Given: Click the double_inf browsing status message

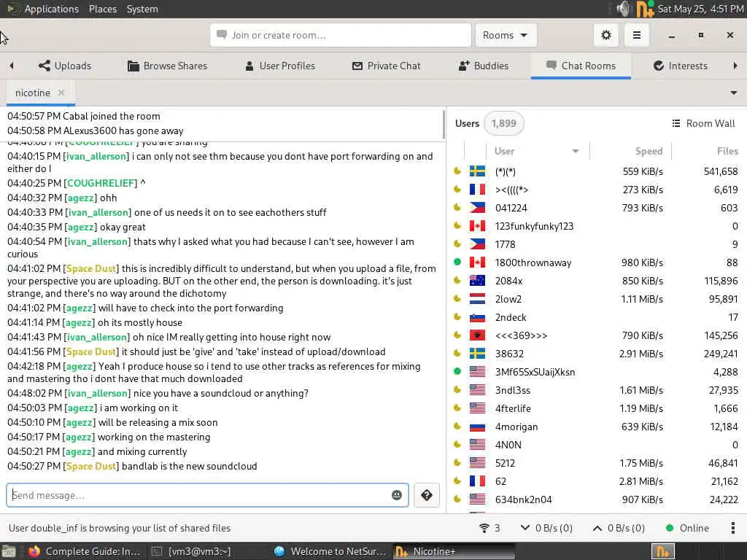Looking at the screenshot, I should point(120,528).
